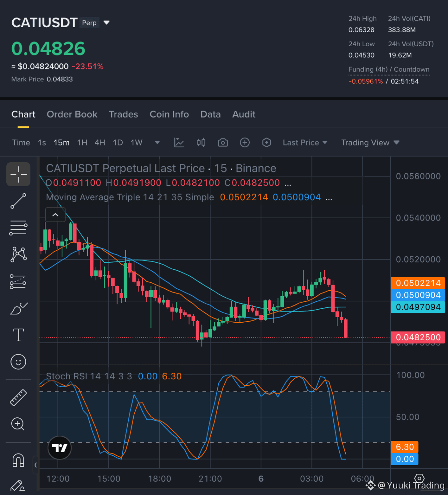Expand the CATIUSDT pair selector arrow
448x495 pixels.
(107, 23)
